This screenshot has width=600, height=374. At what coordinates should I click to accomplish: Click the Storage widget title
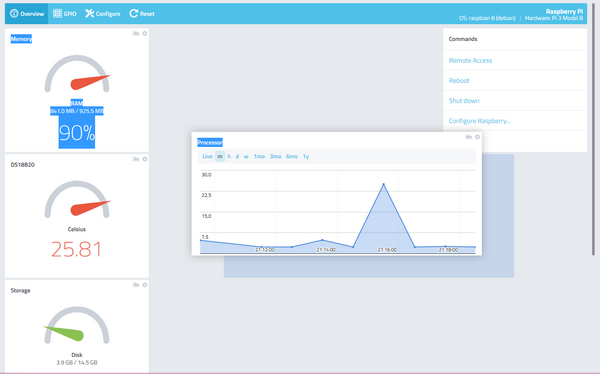[x=20, y=291]
